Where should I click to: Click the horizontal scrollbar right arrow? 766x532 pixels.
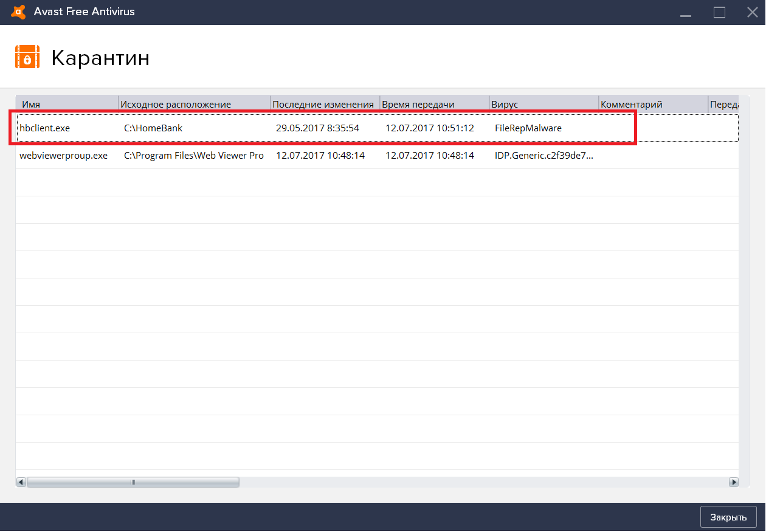[x=733, y=482]
